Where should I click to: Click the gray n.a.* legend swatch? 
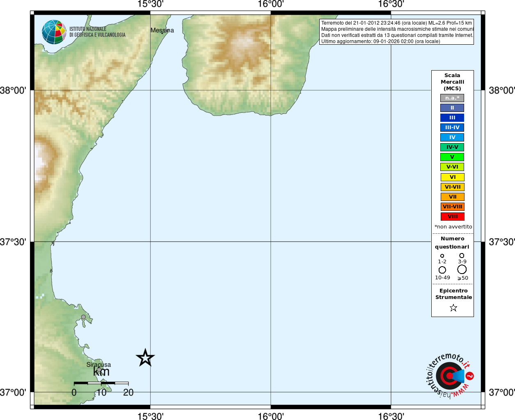tap(452, 98)
